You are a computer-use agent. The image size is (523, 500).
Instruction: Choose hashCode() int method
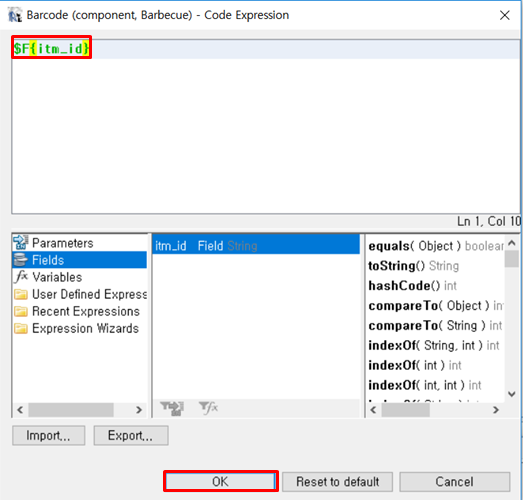coord(412,286)
